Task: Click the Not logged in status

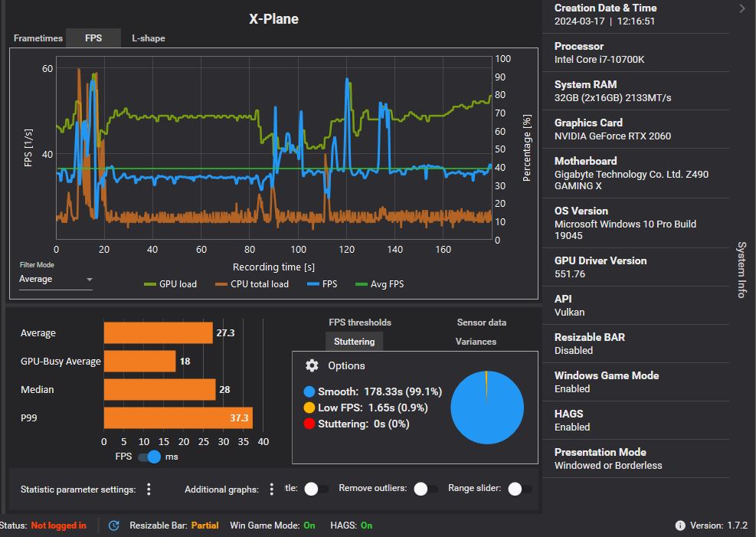Action: tap(58, 526)
